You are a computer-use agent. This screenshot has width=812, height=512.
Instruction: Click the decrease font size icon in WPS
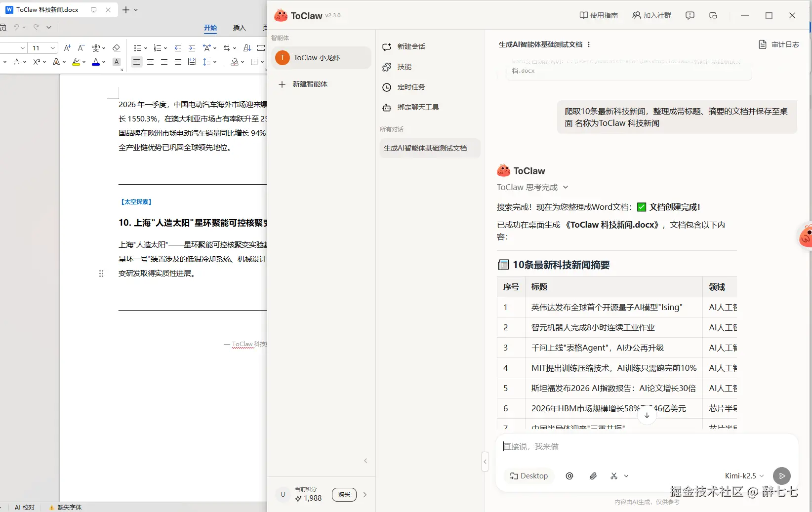tap(81, 48)
